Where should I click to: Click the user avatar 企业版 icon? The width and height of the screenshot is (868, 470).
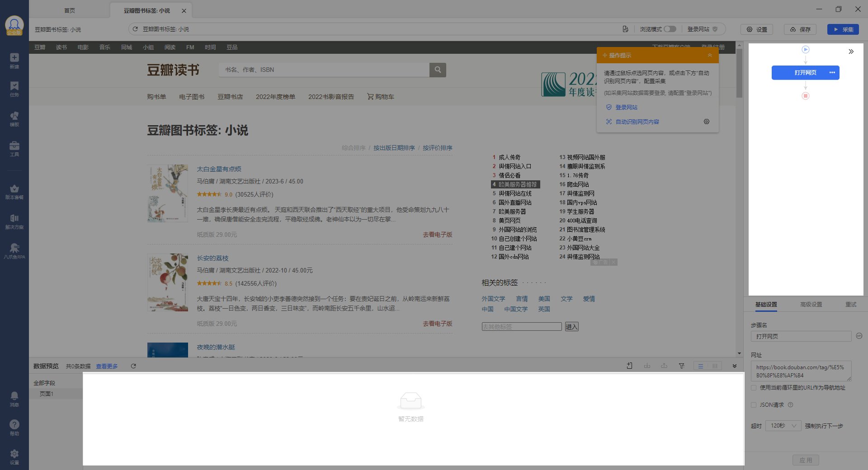click(x=14, y=26)
